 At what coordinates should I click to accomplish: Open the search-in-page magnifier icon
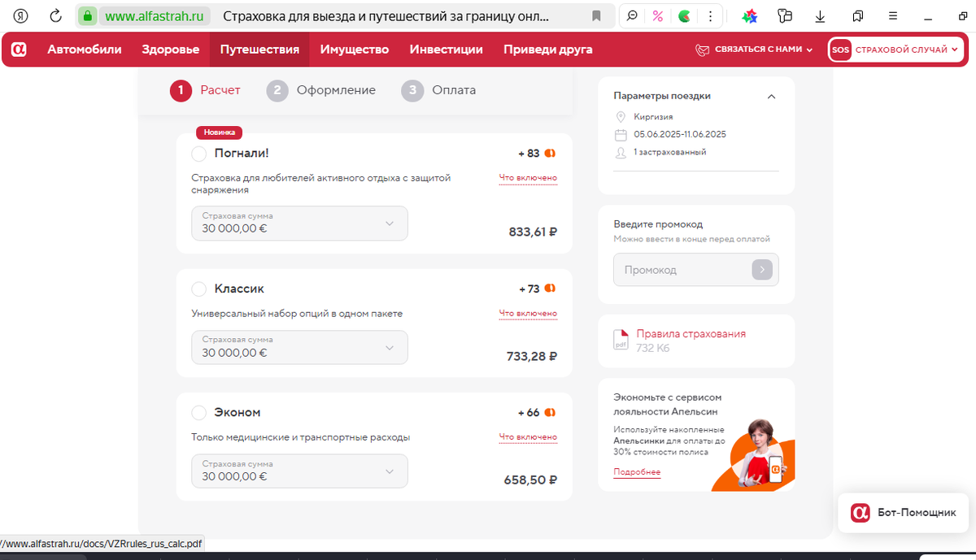point(632,15)
